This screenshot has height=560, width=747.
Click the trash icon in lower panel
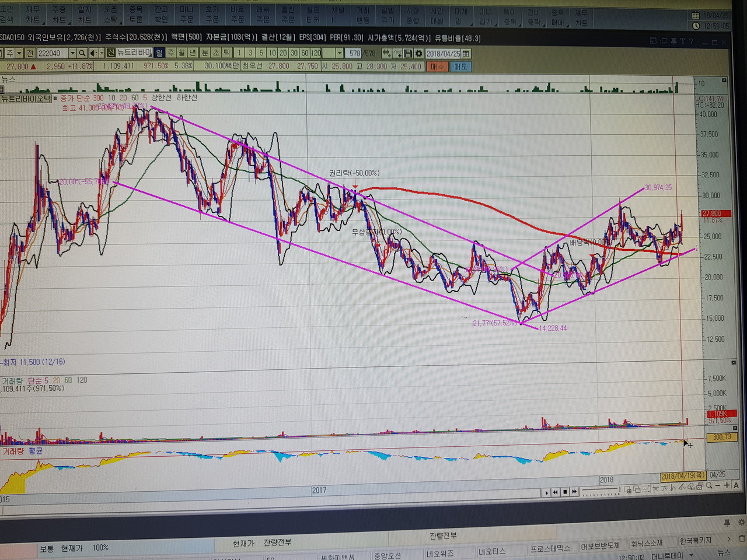tap(742, 538)
